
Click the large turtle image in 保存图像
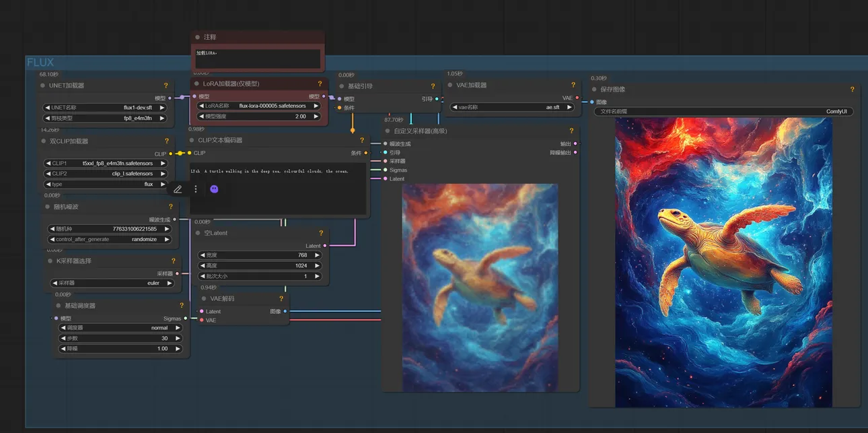tap(723, 263)
